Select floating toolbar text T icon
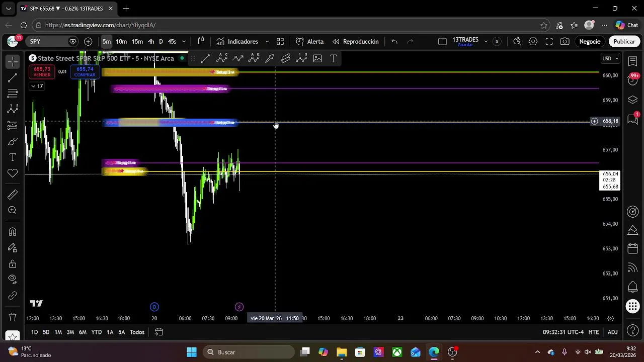The width and height of the screenshot is (644, 362). coord(333,59)
